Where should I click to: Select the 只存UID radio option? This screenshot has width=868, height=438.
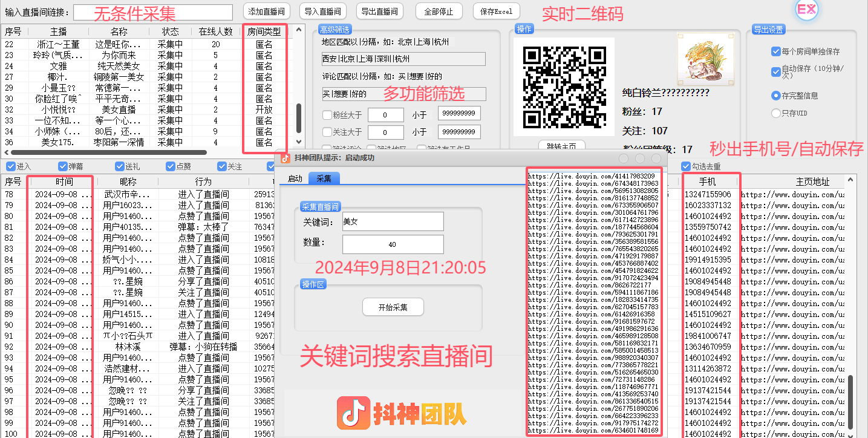[x=776, y=113]
